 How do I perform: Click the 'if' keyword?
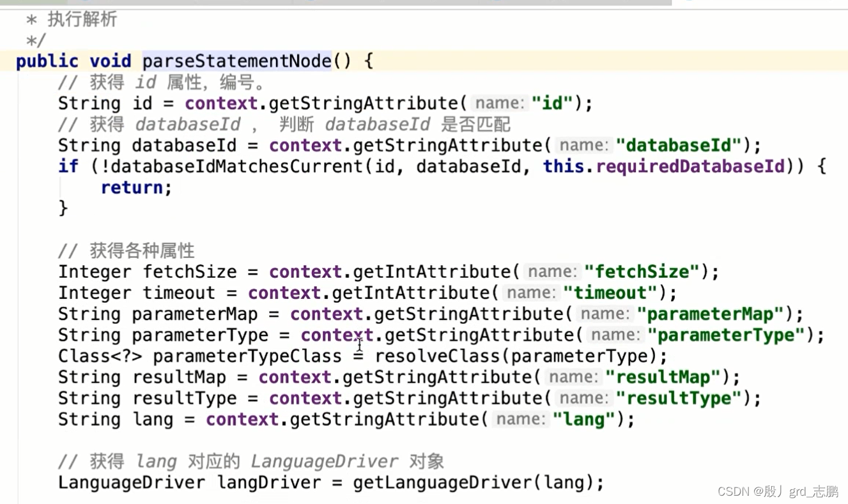coord(68,166)
